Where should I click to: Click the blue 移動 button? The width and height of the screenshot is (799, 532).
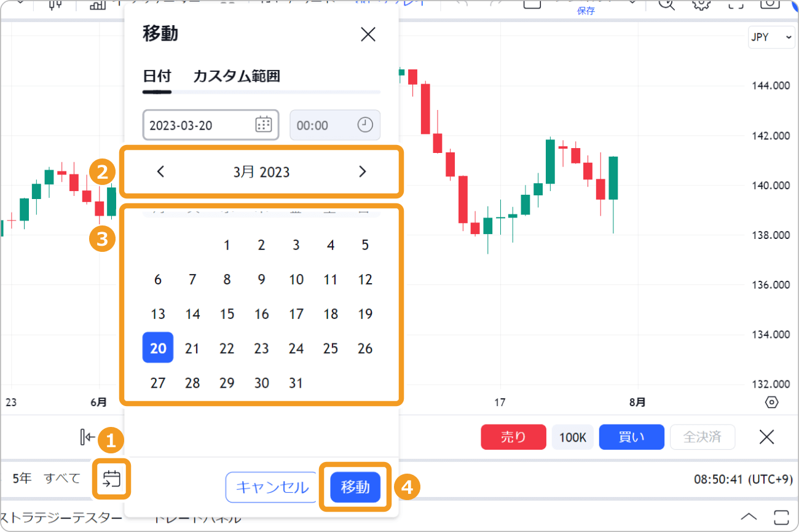click(x=355, y=487)
